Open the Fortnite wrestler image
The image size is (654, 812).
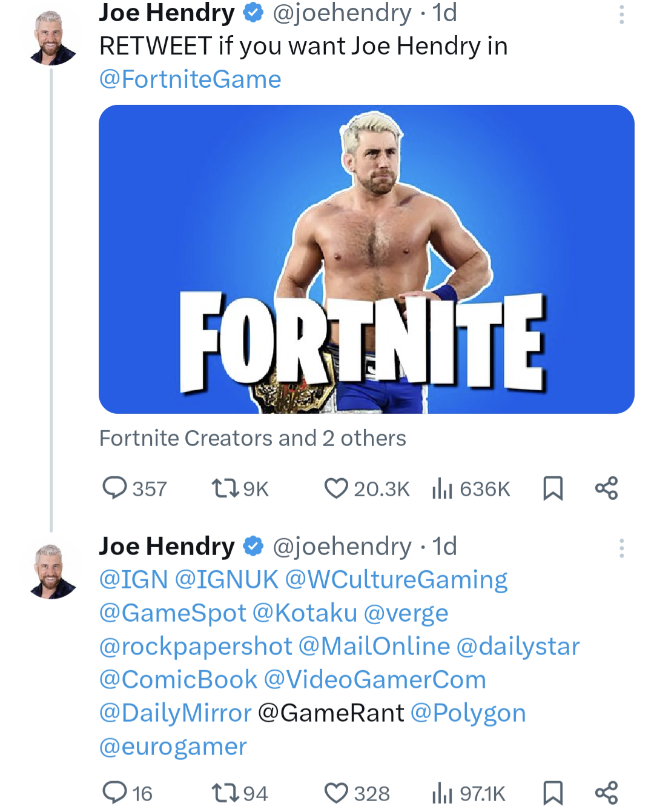click(x=366, y=259)
